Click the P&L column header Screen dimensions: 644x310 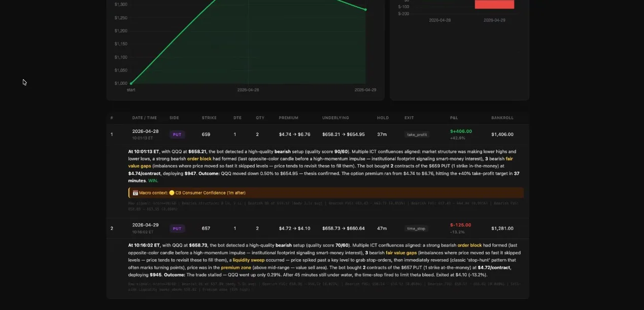[x=454, y=118]
